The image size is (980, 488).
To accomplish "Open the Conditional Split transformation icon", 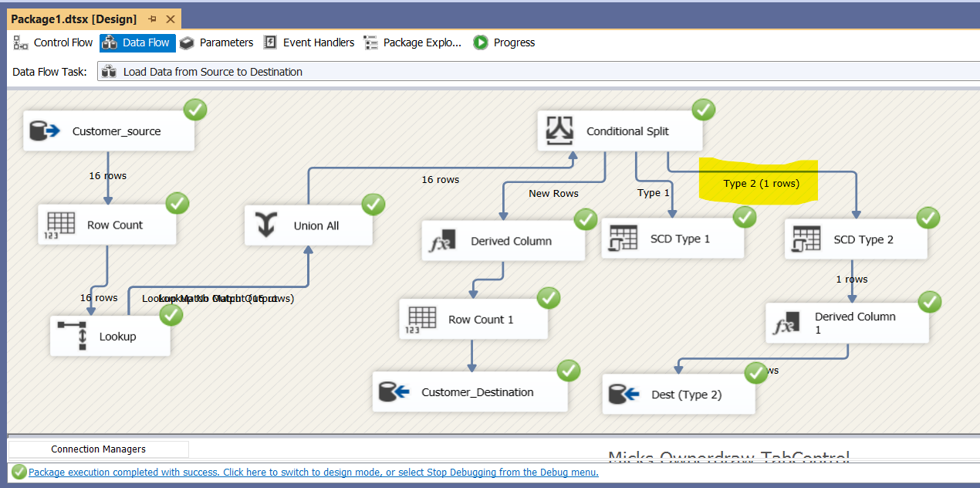I will (559, 130).
